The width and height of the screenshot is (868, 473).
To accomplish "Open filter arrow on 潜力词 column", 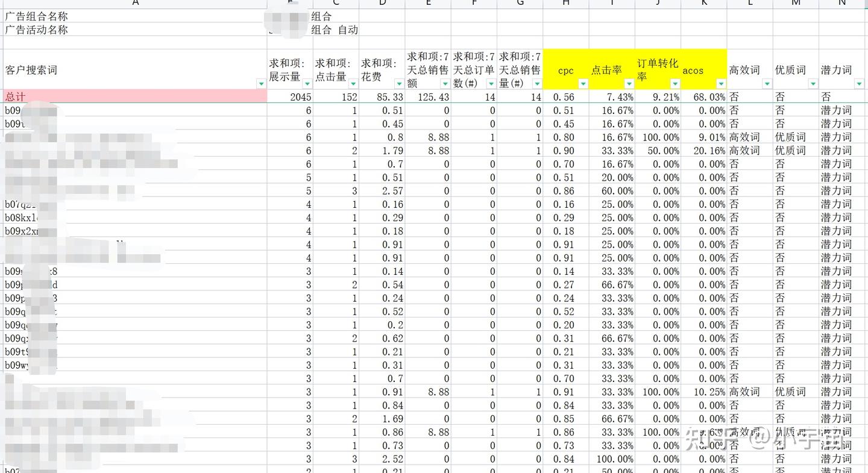I will pos(859,84).
